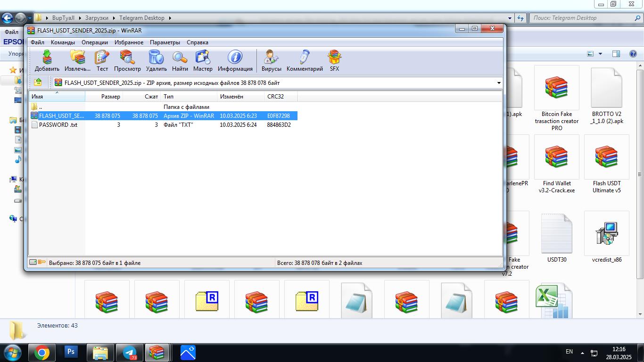Open the address bar dropdown in Explorer
This screenshot has height=362, width=644.
point(511,18)
